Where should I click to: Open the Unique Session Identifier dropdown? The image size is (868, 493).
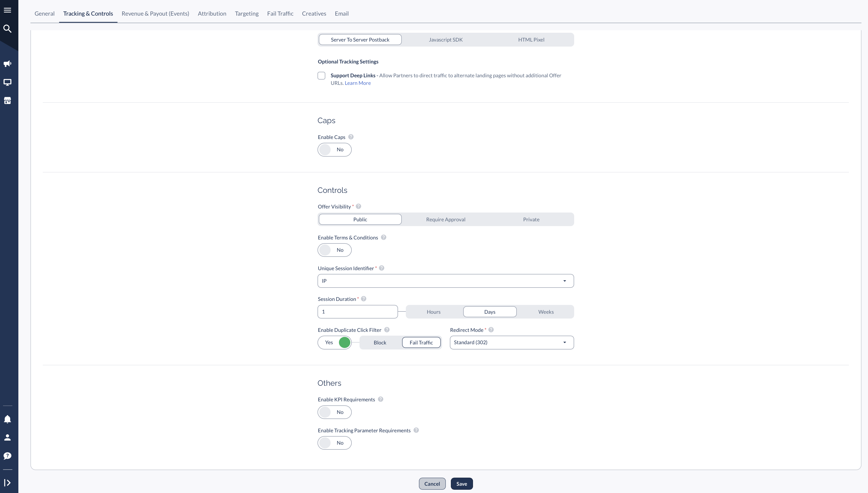(x=446, y=281)
